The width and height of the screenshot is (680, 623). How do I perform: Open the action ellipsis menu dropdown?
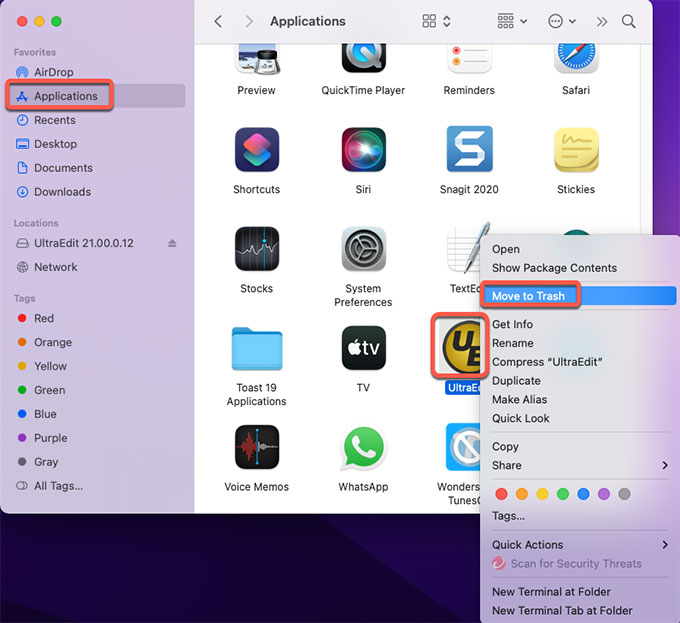(562, 21)
